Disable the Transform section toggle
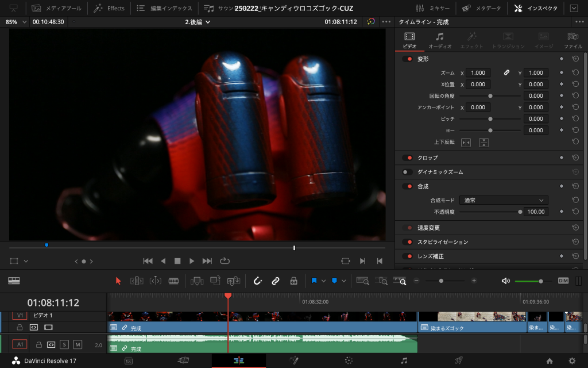This screenshot has width=588, height=368. pos(408,59)
